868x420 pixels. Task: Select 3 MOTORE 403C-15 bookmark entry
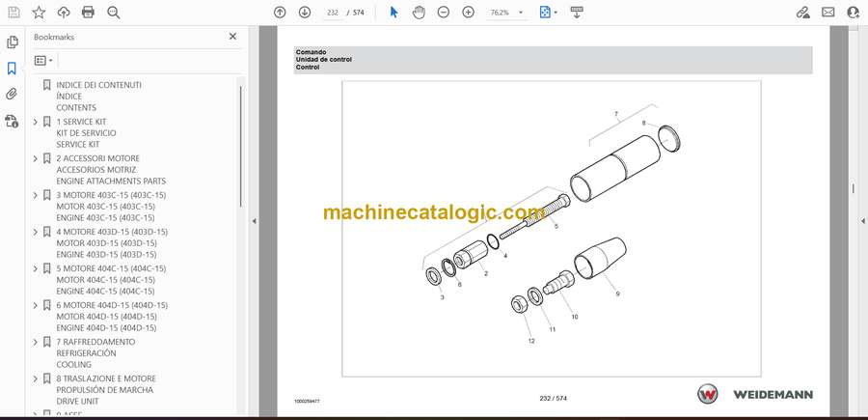[x=111, y=206]
